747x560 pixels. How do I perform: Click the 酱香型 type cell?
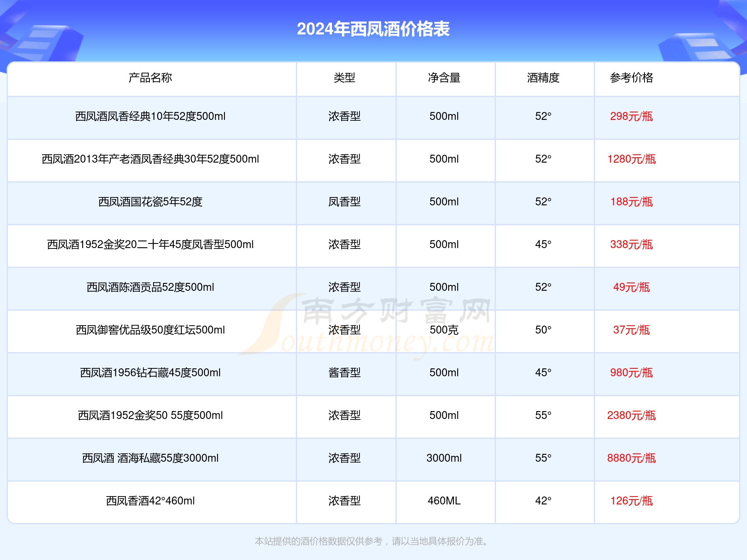point(344,373)
